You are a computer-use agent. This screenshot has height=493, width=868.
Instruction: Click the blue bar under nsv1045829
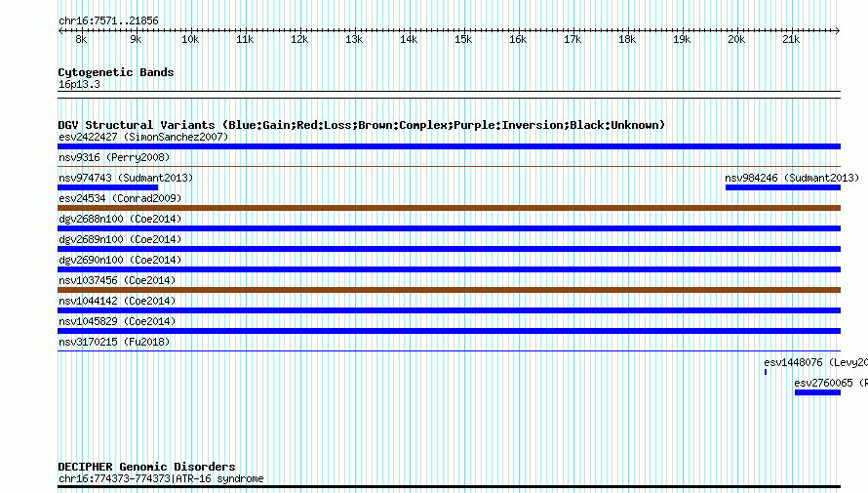click(x=449, y=331)
